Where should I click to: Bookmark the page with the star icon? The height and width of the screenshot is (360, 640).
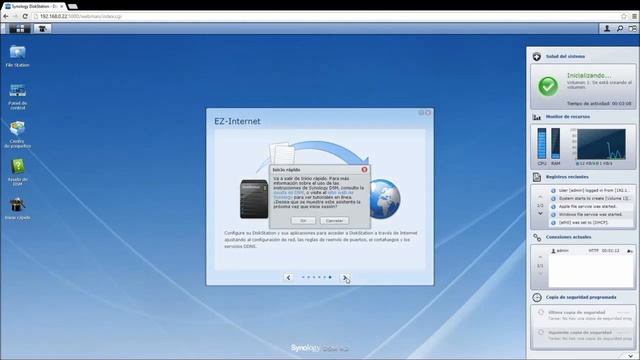click(624, 16)
